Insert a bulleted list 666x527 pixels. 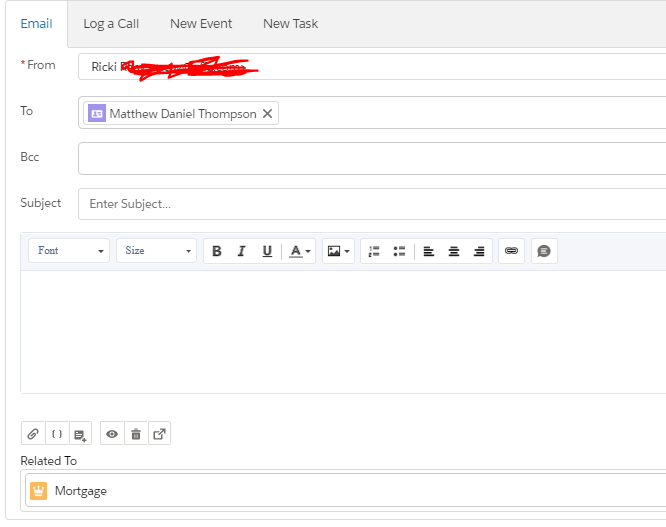click(399, 251)
